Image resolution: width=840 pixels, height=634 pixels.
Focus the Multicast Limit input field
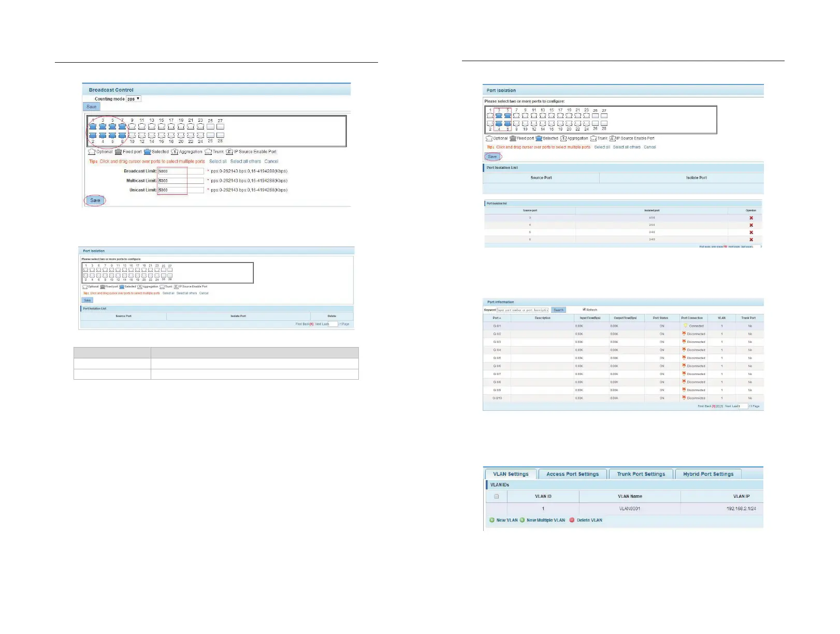[x=181, y=181]
